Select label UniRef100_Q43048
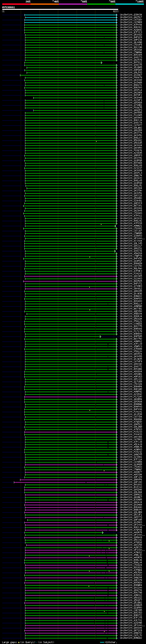This screenshot has width=146, height=644. point(131,98)
